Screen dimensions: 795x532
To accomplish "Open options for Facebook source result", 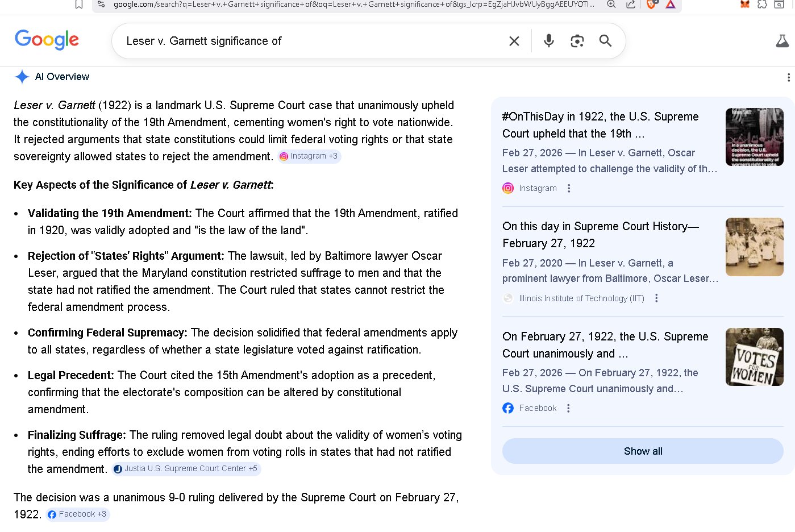I will click(x=568, y=408).
